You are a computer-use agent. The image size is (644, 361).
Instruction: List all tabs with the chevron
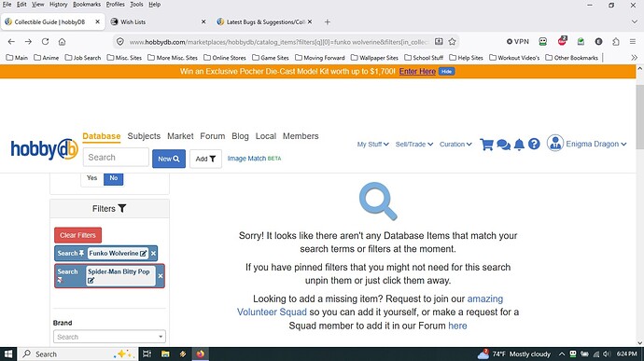click(x=634, y=21)
